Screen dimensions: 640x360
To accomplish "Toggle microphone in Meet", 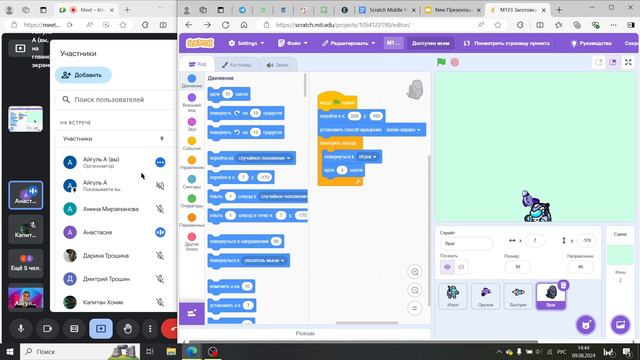I will coord(21,329).
